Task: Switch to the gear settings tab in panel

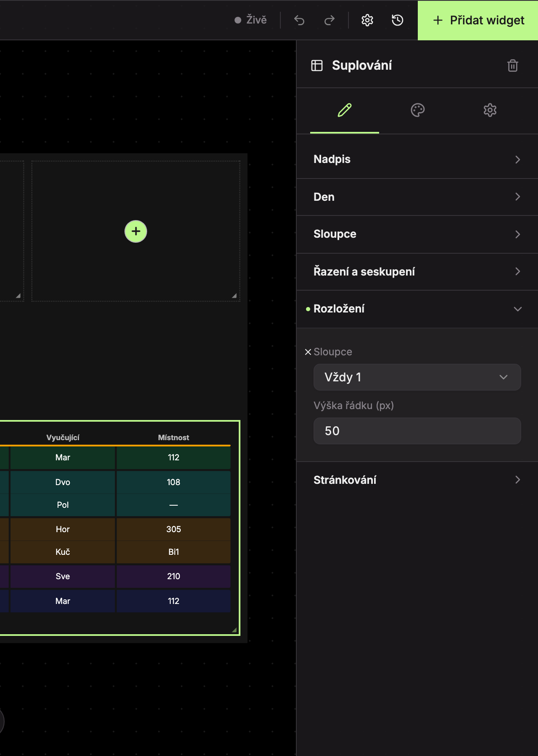Action: coord(490,110)
